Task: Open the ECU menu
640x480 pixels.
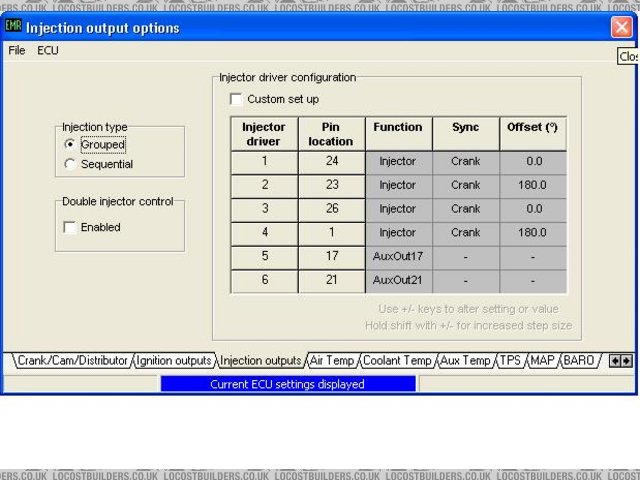Action: tap(48, 51)
